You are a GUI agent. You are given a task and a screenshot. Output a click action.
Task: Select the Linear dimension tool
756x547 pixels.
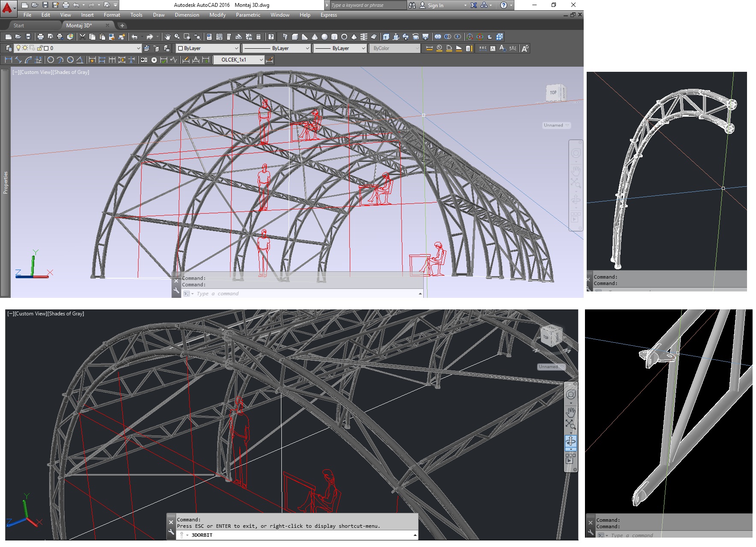tap(8, 60)
